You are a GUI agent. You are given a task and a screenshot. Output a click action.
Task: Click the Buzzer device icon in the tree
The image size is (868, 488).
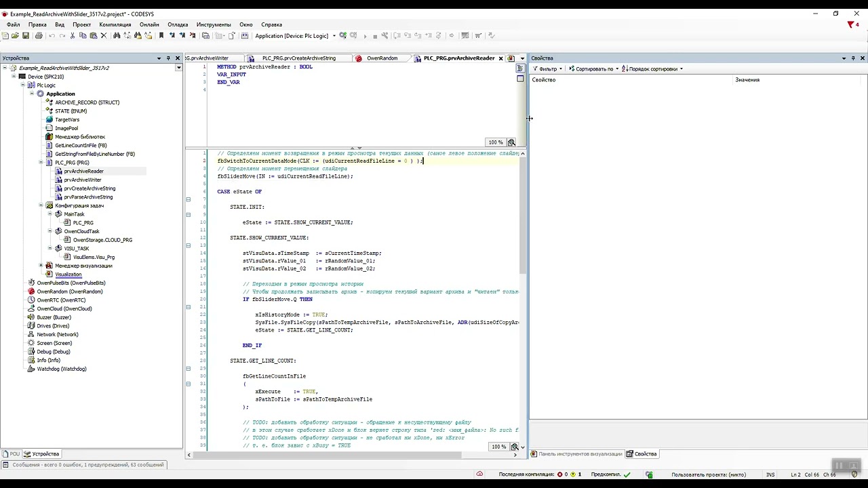point(31,317)
